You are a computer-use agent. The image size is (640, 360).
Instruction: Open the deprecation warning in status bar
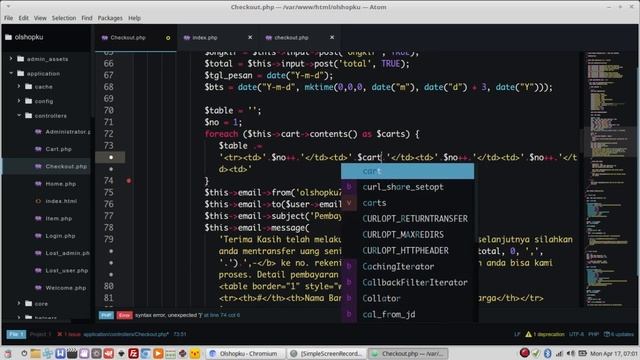tap(544, 334)
